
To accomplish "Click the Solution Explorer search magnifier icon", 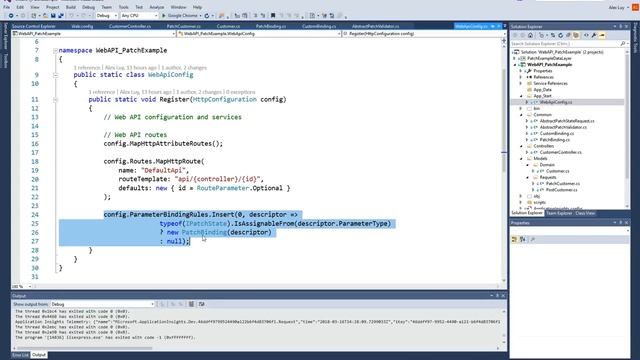I will (622, 44).
